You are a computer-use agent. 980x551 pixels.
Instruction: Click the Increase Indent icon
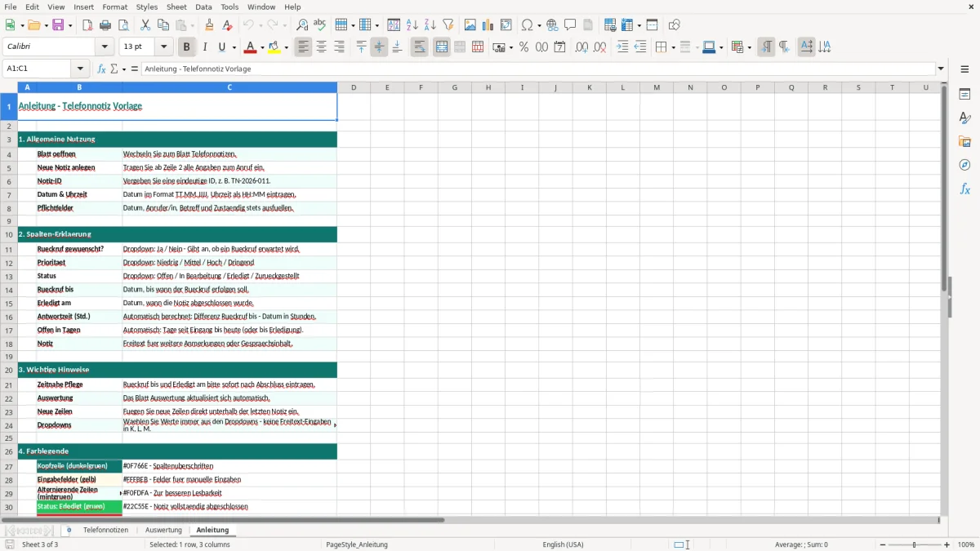click(622, 47)
